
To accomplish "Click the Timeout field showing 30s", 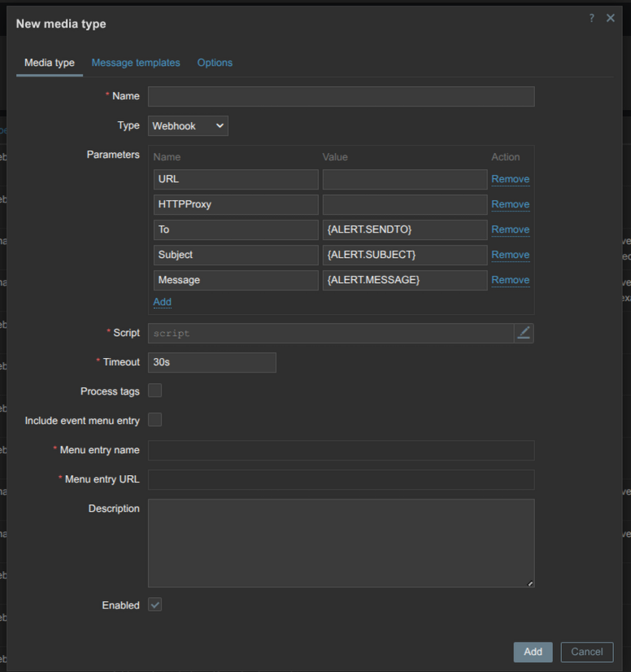I will click(211, 363).
